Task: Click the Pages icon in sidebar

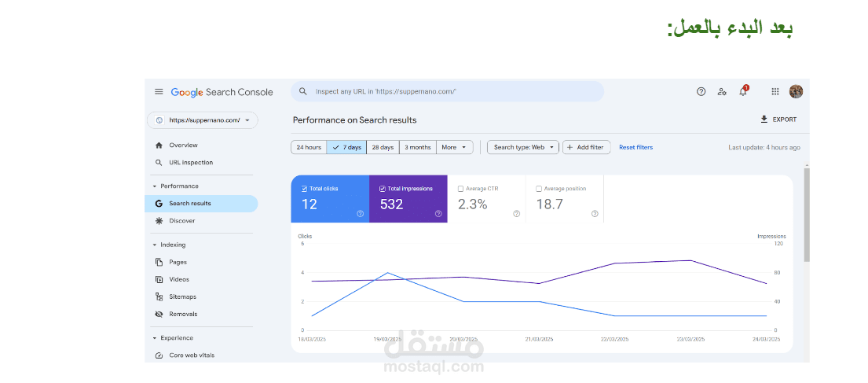Action: pyautogui.click(x=159, y=262)
